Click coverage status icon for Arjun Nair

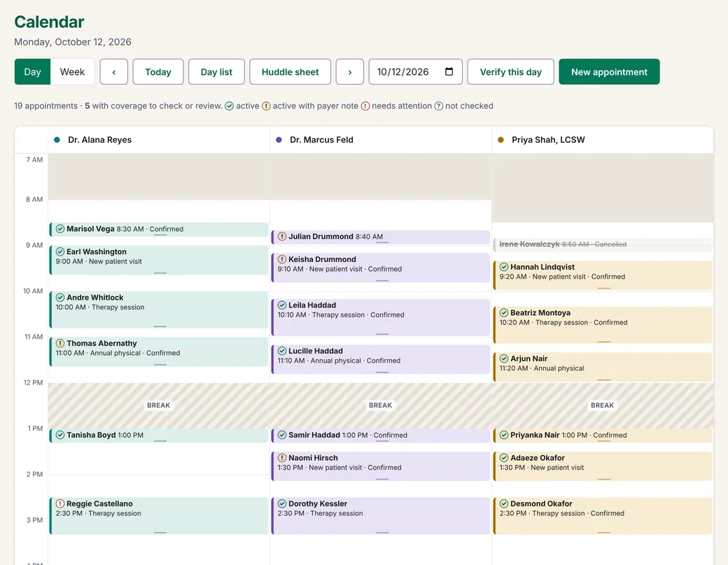click(504, 358)
